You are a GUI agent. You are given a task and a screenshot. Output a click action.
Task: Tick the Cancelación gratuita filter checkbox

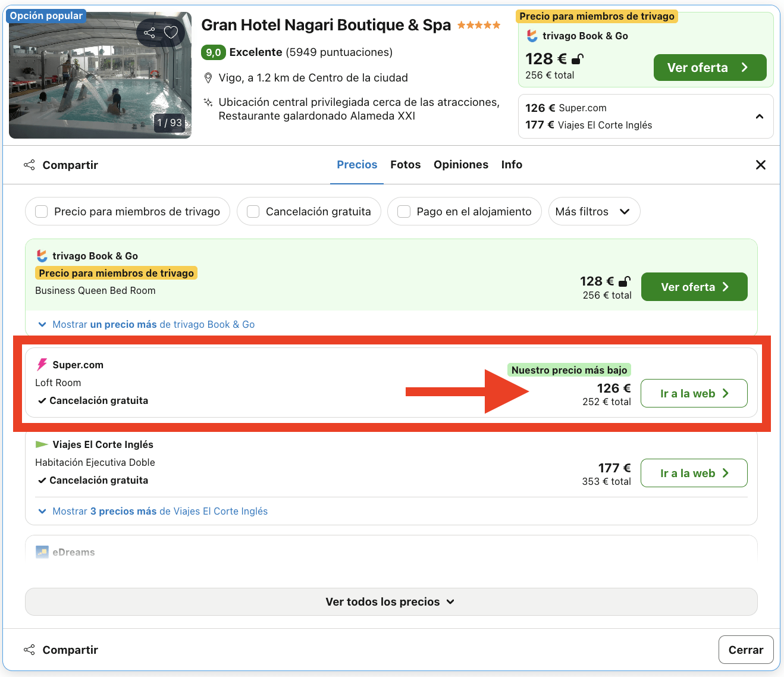click(253, 212)
